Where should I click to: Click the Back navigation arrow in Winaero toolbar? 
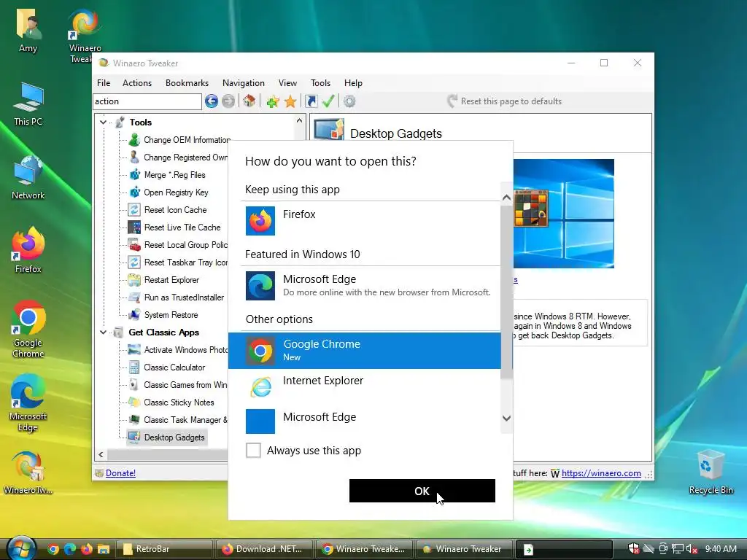[x=212, y=101]
